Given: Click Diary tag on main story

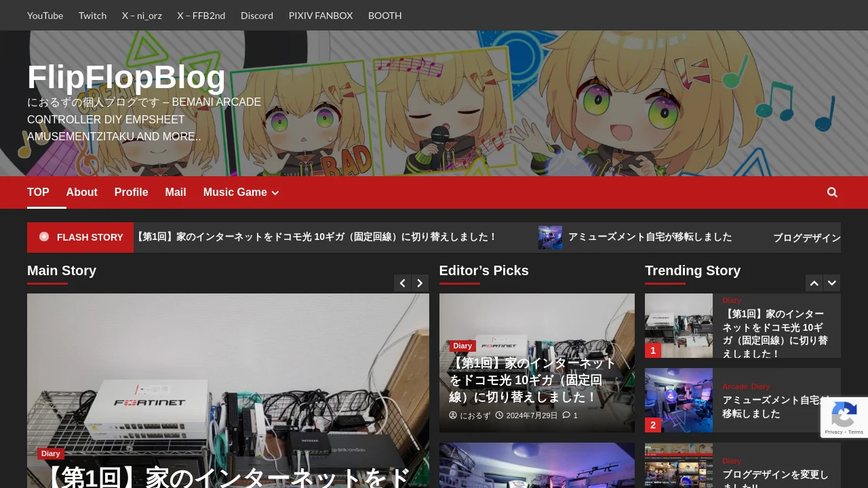Looking at the screenshot, I should [x=51, y=453].
